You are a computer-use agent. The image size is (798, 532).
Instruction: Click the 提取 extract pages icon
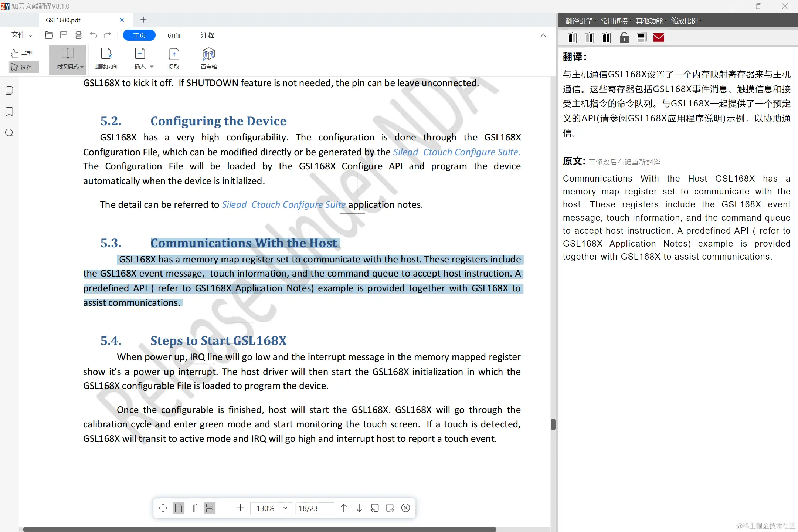174,54
